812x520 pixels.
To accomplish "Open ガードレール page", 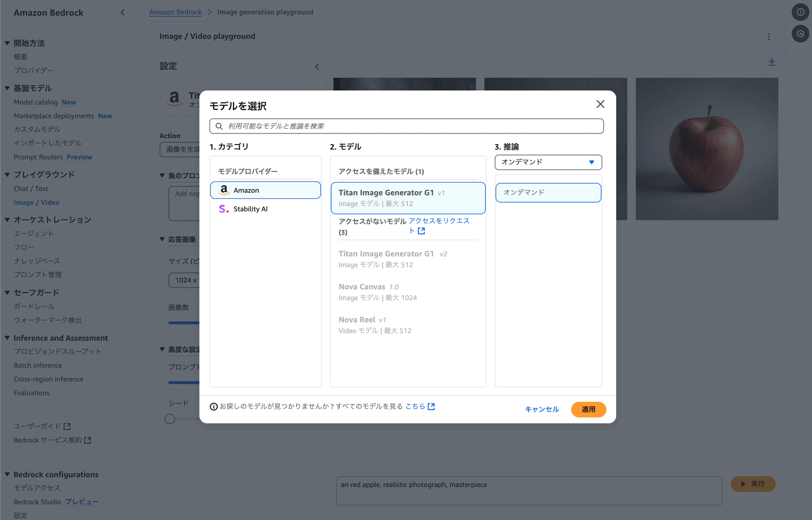I will click(34, 307).
